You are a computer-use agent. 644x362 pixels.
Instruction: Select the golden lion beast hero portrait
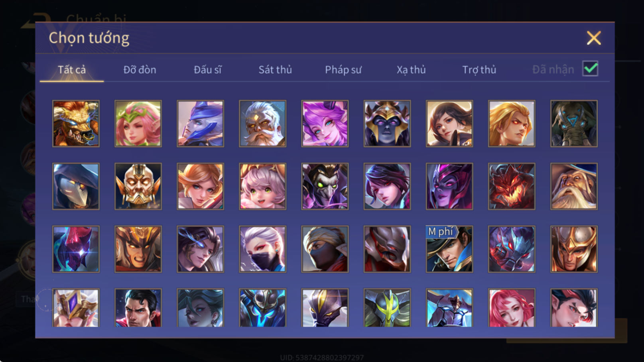pyautogui.click(x=76, y=124)
